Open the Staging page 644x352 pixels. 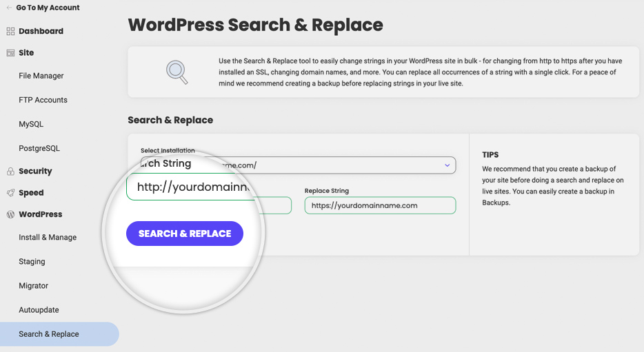[32, 262]
